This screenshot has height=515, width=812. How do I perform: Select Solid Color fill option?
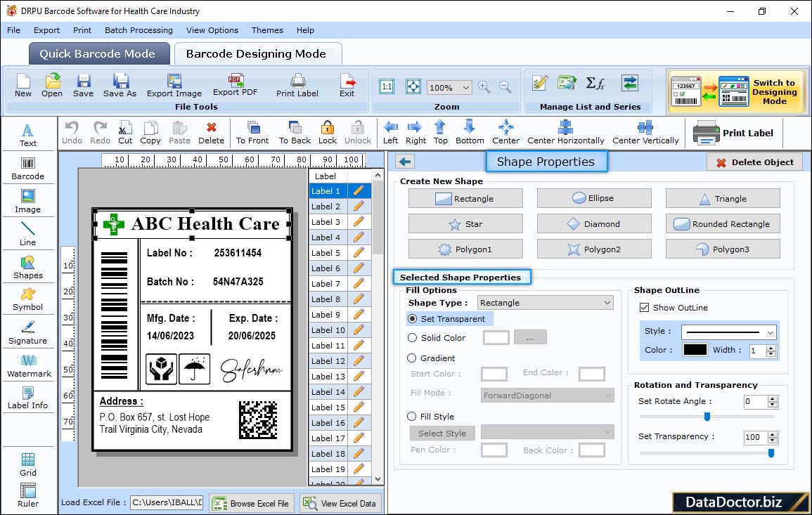(x=412, y=337)
